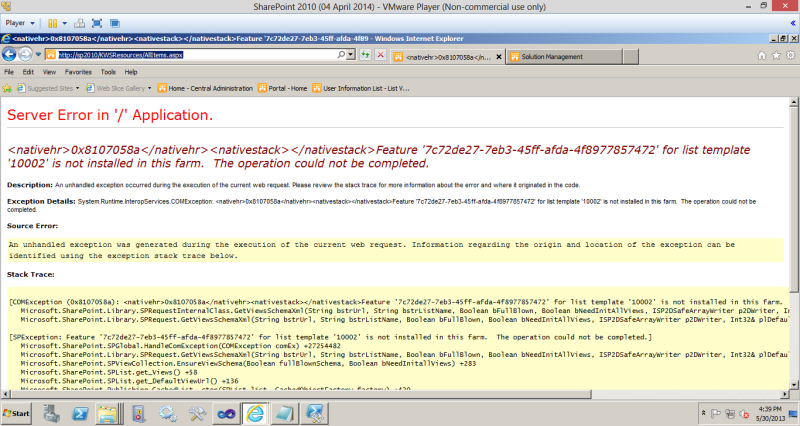Activate Internet Explorer in the taskbar
The image size is (800, 426).
click(x=255, y=413)
